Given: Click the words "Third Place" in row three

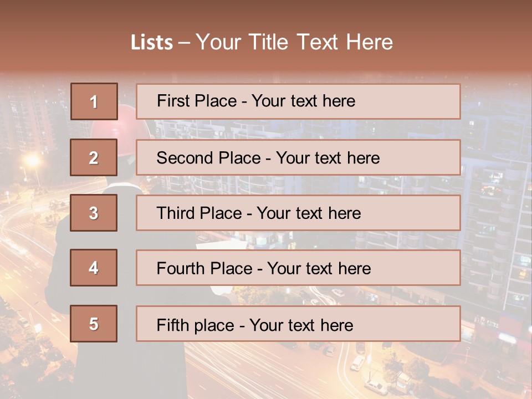Looking at the screenshot, I should [x=199, y=213].
